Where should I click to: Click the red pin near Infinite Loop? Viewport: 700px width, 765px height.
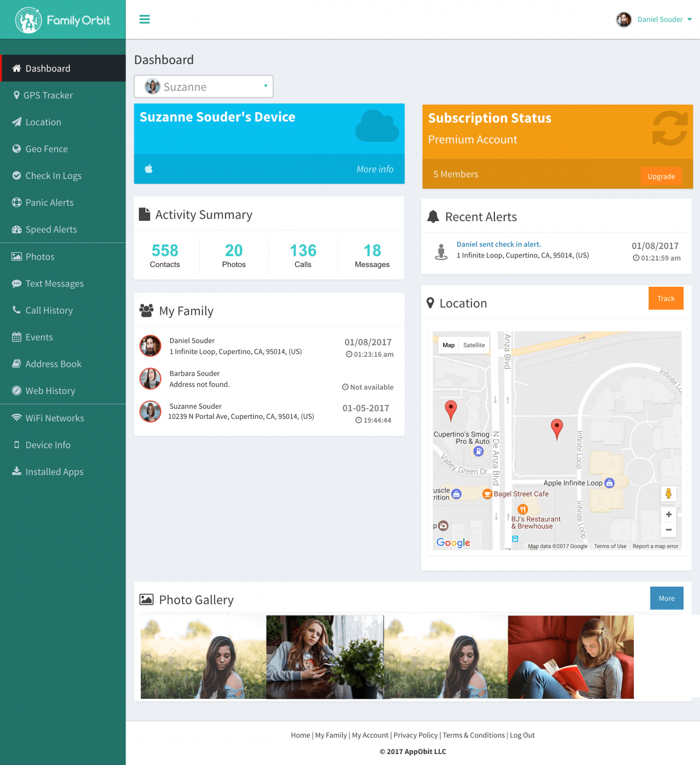(557, 428)
